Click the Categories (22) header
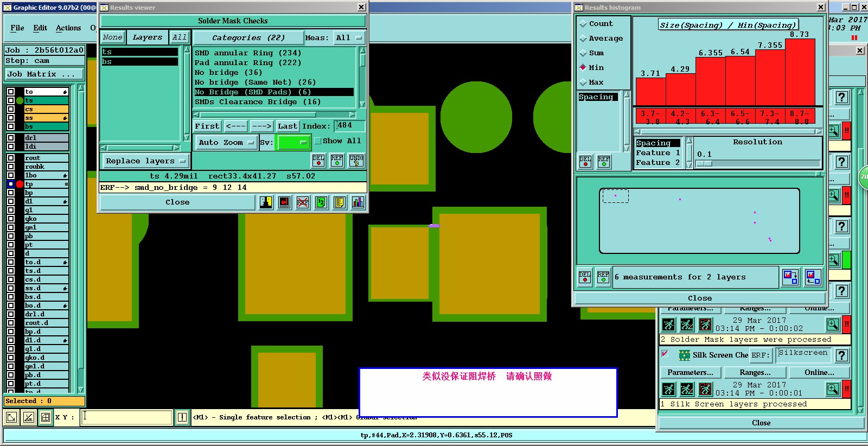This screenshot has height=446, width=868. pyautogui.click(x=248, y=38)
